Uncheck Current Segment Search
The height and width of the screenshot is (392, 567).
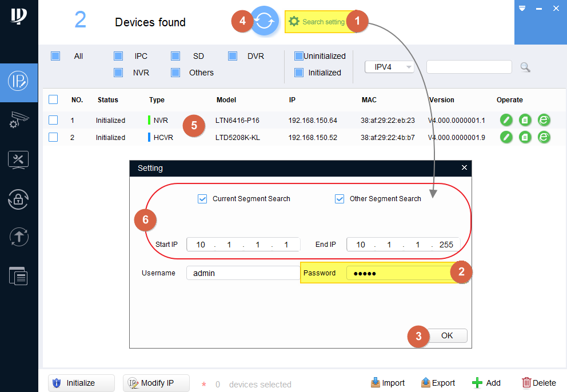point(202,199)
